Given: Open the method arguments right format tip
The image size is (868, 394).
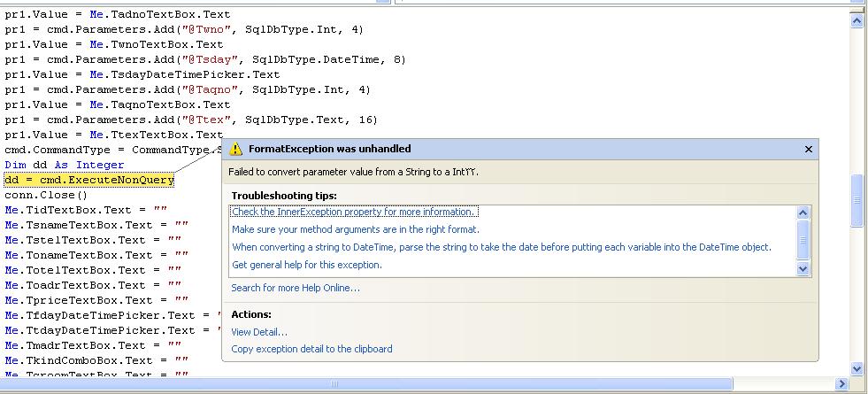Looking at the screenshot, I should point(356,229).
